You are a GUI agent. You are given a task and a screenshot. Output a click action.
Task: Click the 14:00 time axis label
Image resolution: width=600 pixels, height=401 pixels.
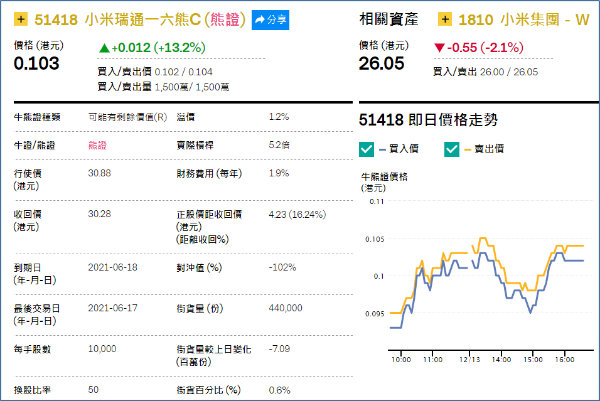point(501,360)
